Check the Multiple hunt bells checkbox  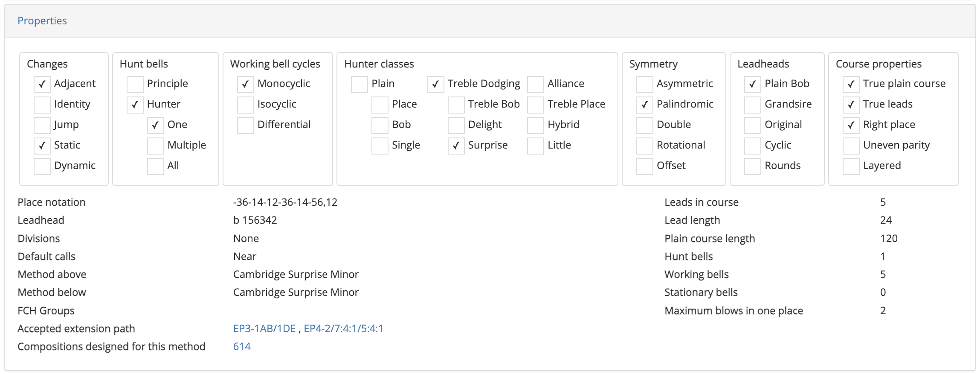coord(156,146)
